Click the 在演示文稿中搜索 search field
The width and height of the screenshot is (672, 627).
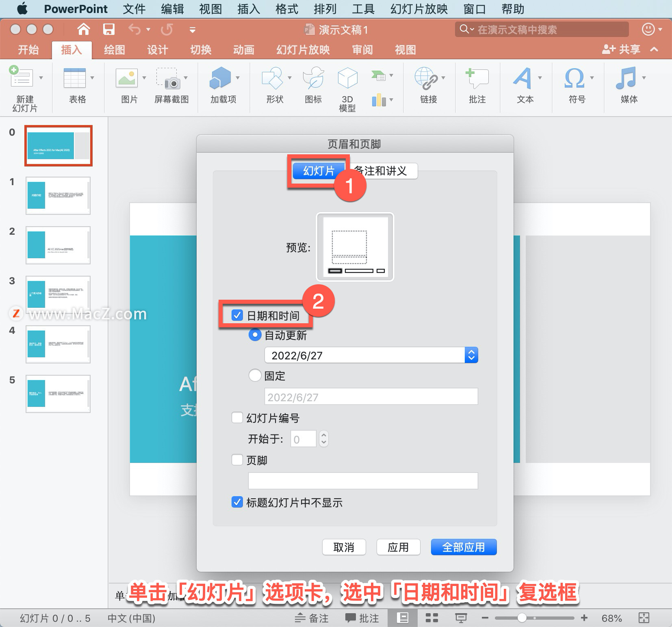click(542, 30)
